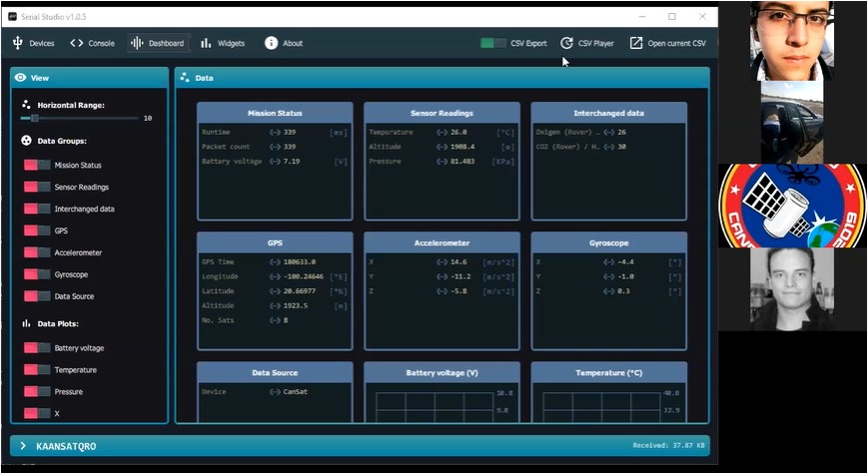Click the Open current CSV button label
The width and height of the screenshot is (868, 473).
[x=676, y=43]
